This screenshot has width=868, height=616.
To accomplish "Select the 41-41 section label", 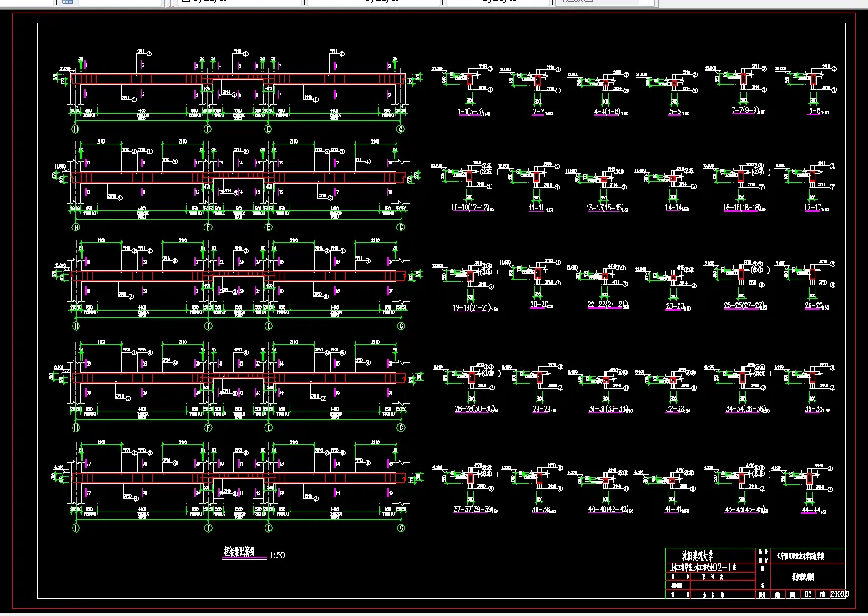I will click(x=674, y=509).
